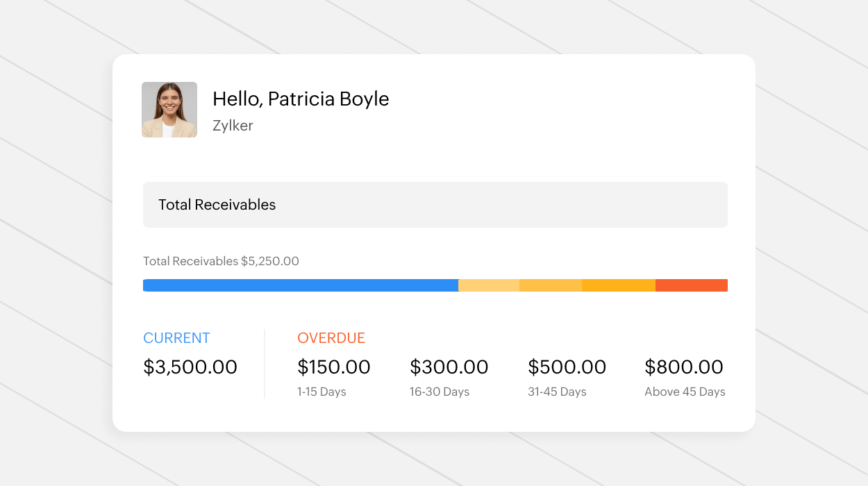Click the pale yellow 1-15 days bar segment

[489, 285]
